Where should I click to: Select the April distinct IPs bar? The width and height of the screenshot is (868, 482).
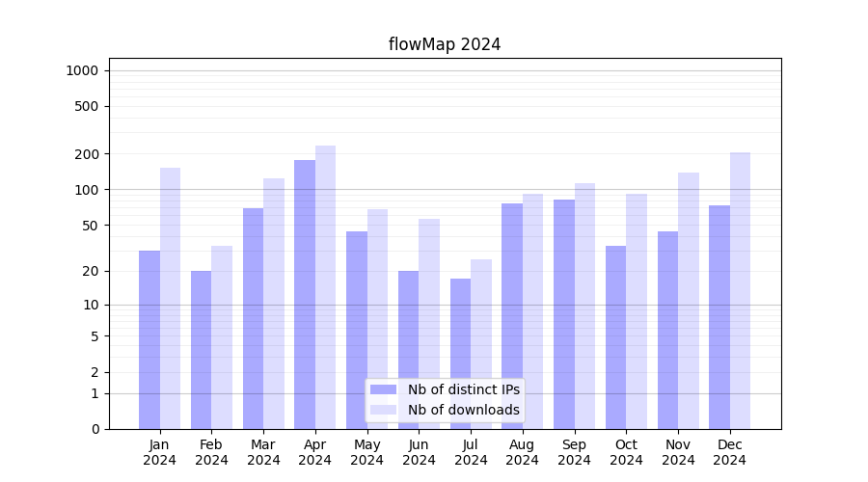305,294
